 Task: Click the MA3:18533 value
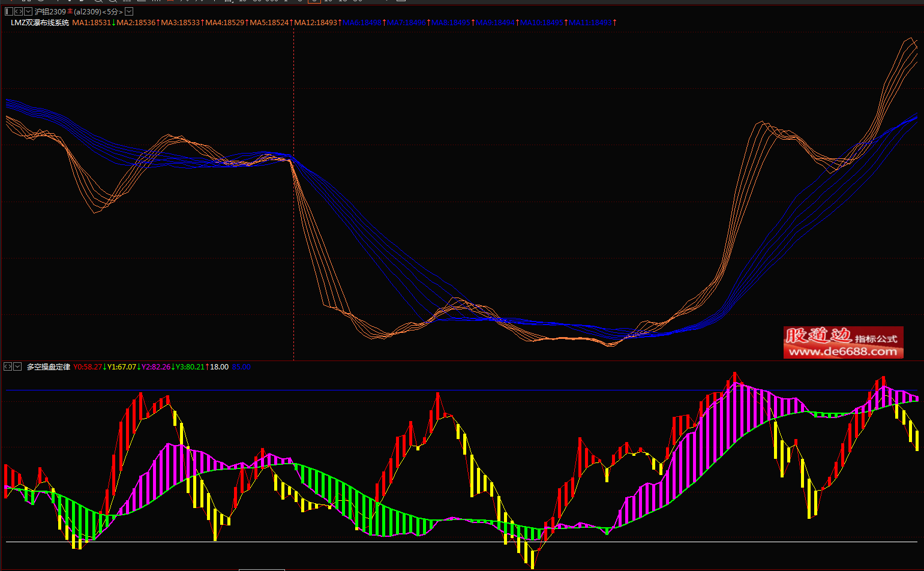181,22
